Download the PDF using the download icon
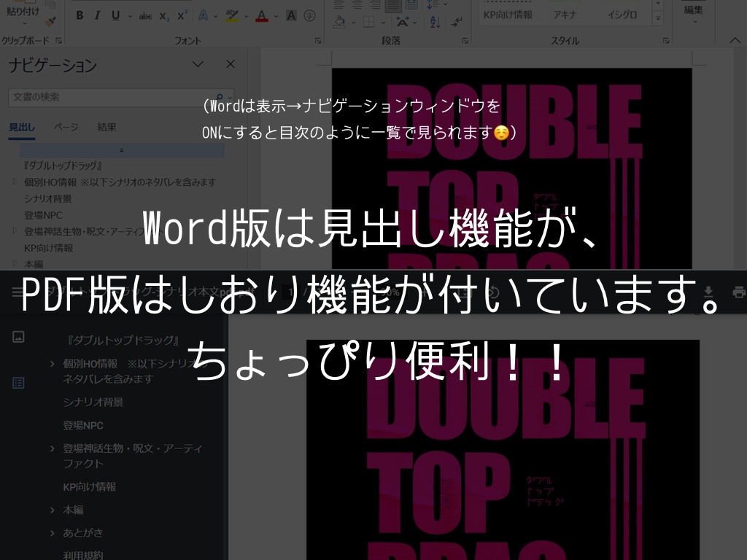Image resolution: width=747 pixels, height=560 pixels. [x=708, y=292]
